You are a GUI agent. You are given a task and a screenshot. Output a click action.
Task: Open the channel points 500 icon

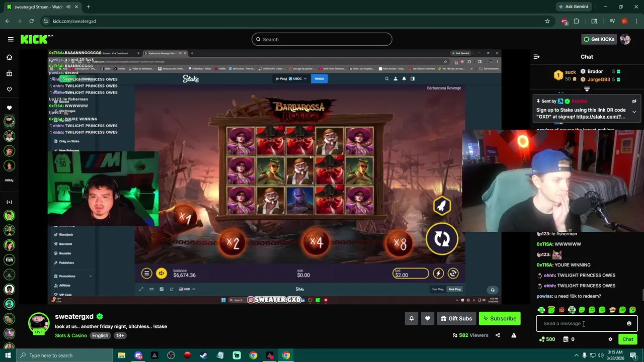547,339
